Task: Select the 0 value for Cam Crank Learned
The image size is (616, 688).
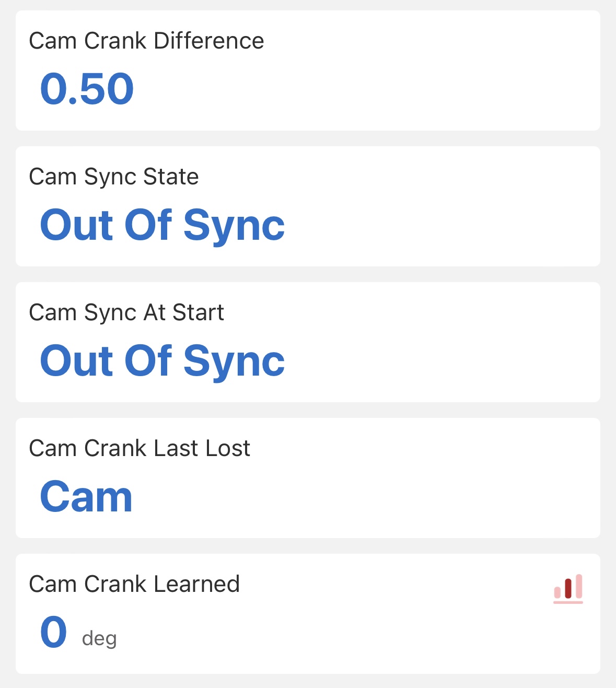Action: tap(54, 632)
